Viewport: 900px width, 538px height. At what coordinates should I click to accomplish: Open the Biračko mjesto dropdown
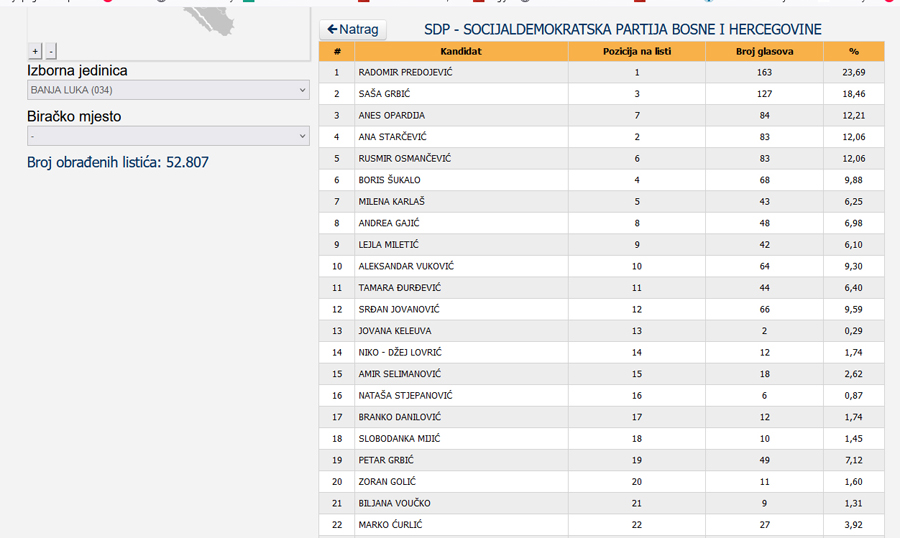point(168,136)
